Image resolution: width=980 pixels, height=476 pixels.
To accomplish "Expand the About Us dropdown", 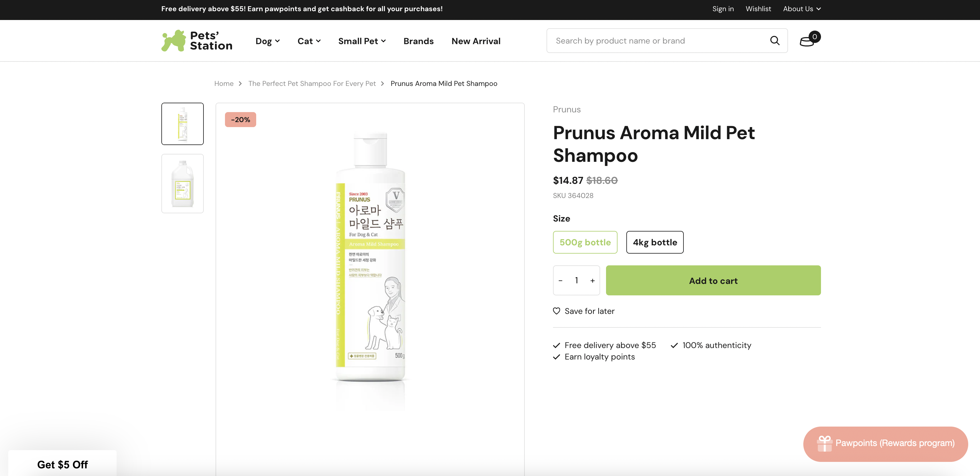I will 802,9.
